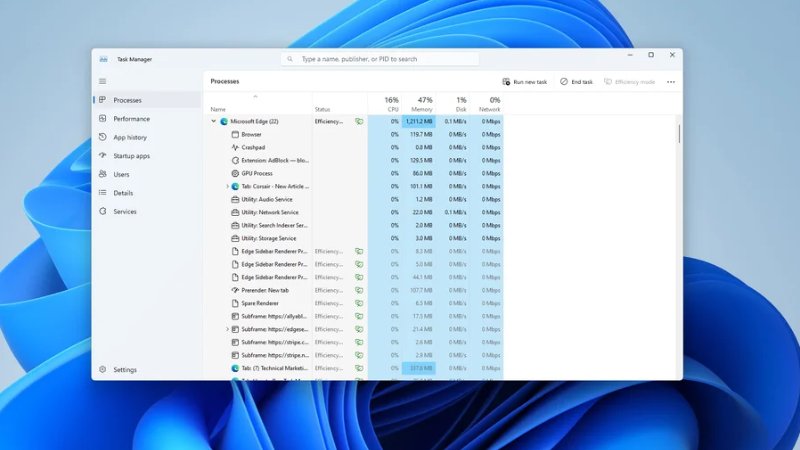Select the Tab: (7) Technical Marketi... row

coord(356,368)
